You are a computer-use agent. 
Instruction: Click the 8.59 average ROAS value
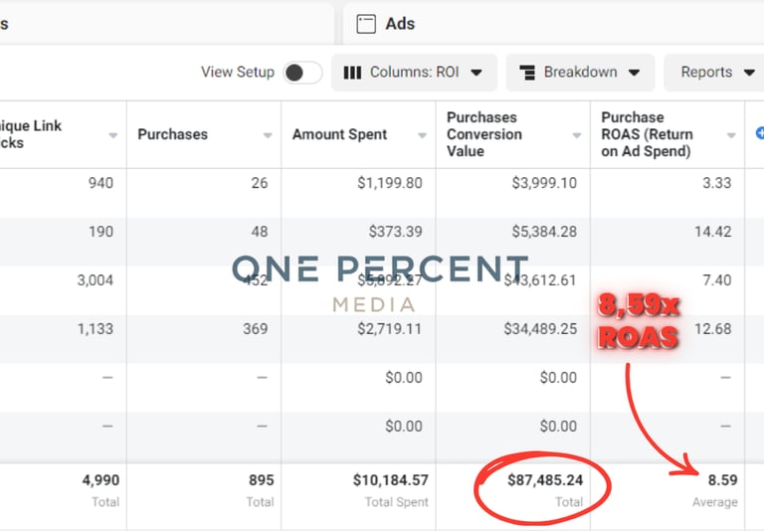(721, 480)
